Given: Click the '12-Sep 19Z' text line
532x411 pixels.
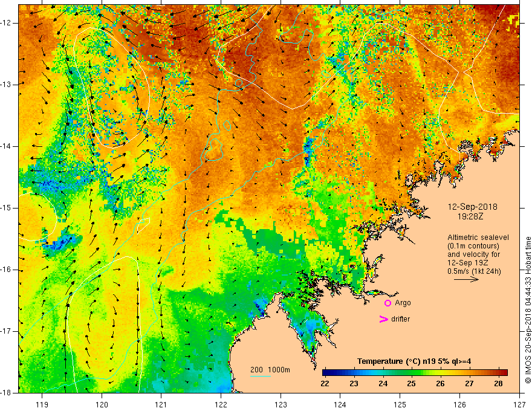Looking at the screenshot, I should [466, 263].
